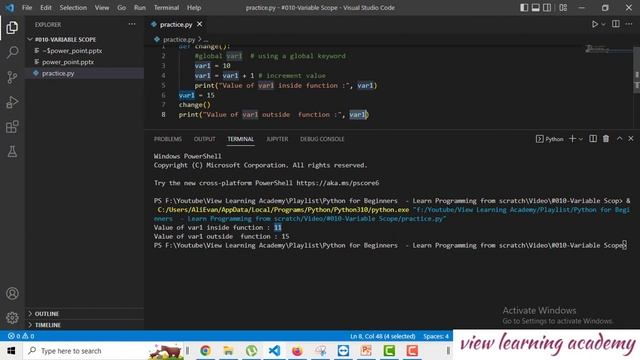Click Ln 8, Col 48 status entry

tap(382, 336)
